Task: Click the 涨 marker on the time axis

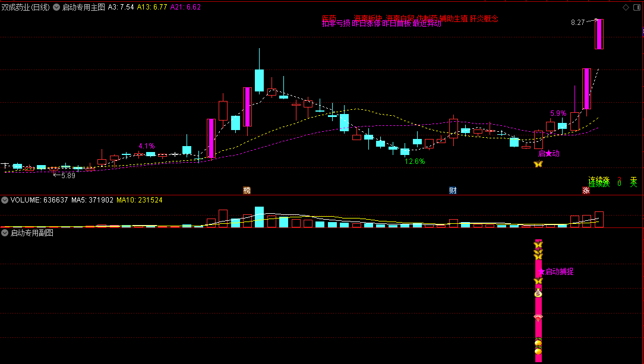Action: 586,191
